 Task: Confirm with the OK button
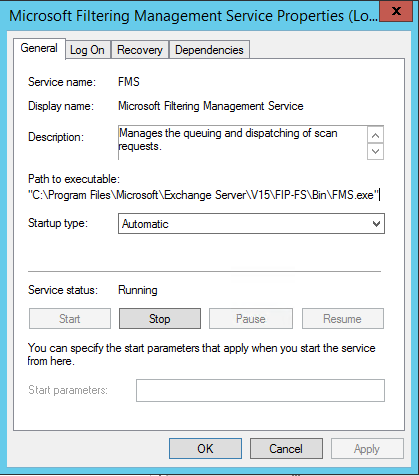pos(205,449)
